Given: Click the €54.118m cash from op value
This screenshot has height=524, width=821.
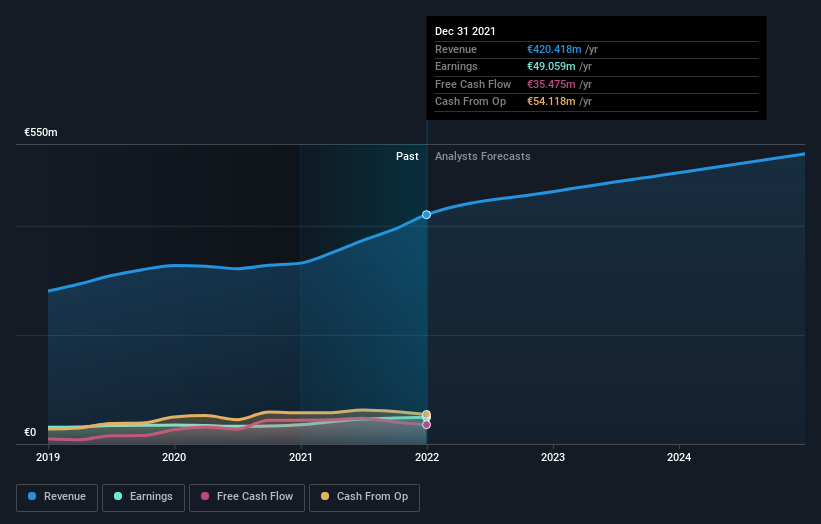Looking at the screenshot, I should [x=551, y=102].
